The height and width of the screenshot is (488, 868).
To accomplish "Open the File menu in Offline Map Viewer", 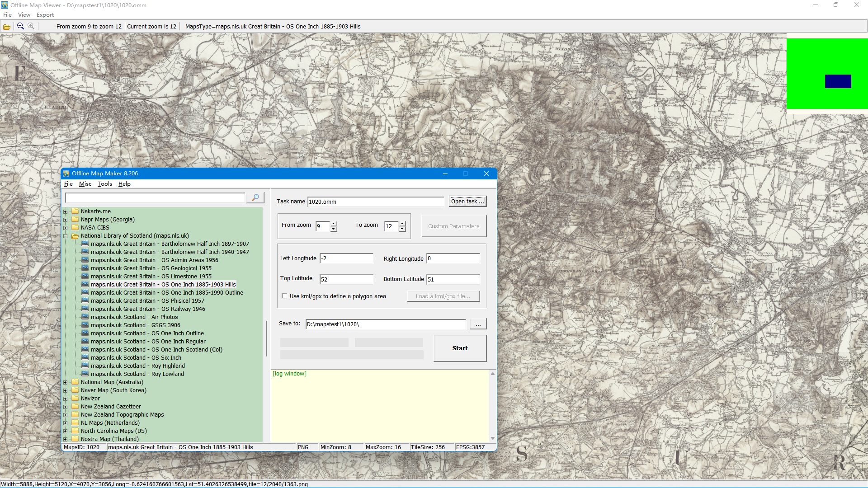I will tap(7, 15).
